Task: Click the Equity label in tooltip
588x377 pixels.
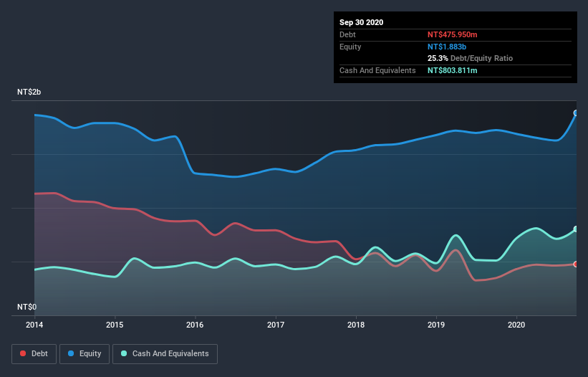Action: (x=350, y=47)
